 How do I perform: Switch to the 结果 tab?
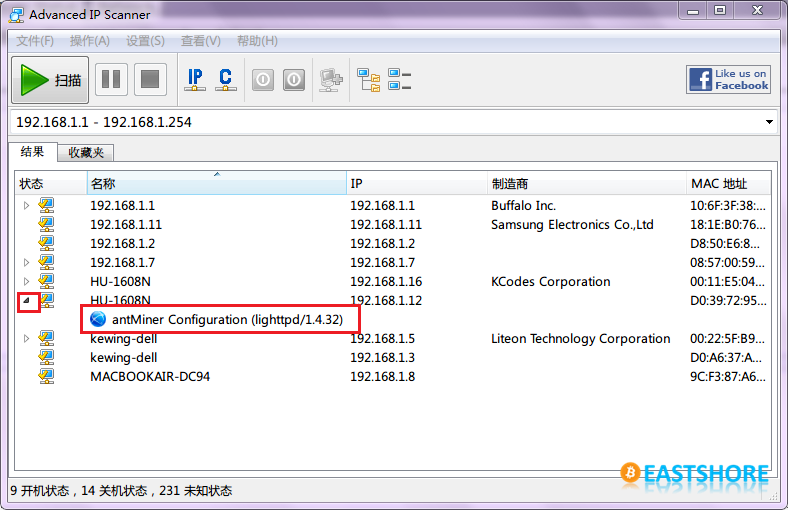click(x=33, y=152)
